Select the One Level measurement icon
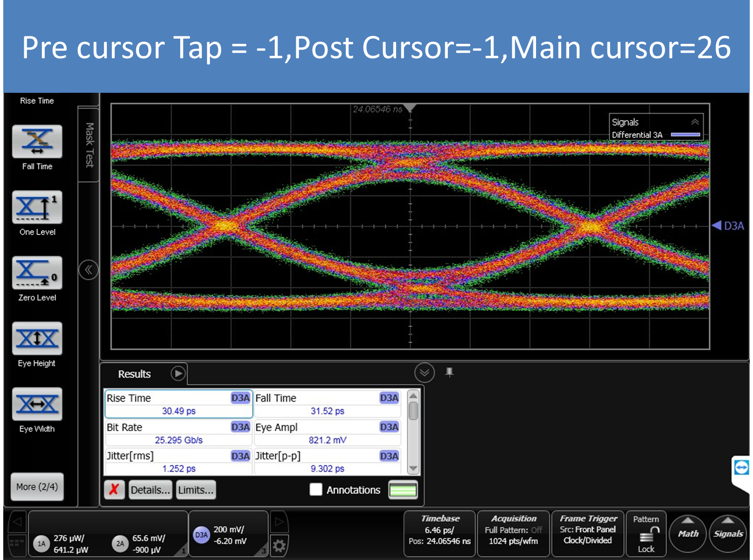The width and height of the screenshot is (753, 560). click(37, 207)
